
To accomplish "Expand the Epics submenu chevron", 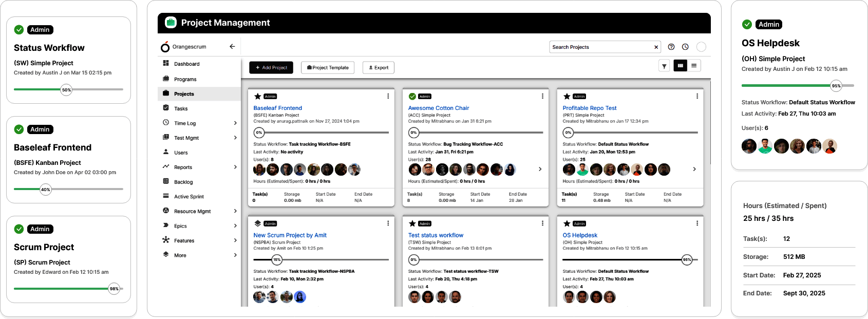I will click(235, 226).
